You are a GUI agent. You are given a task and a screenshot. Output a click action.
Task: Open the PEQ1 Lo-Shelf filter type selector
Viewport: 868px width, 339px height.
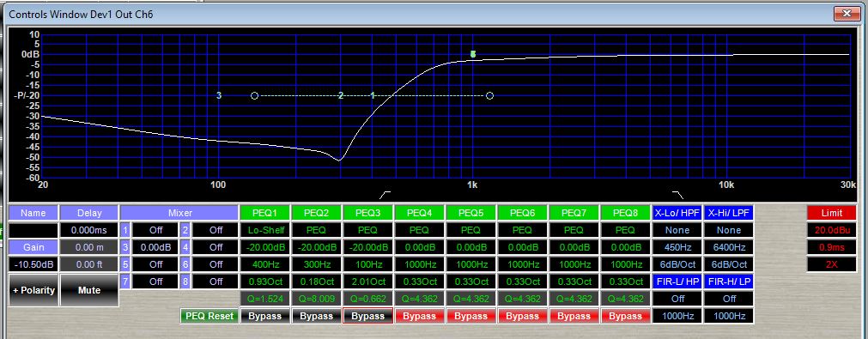[x=264, y=230]
